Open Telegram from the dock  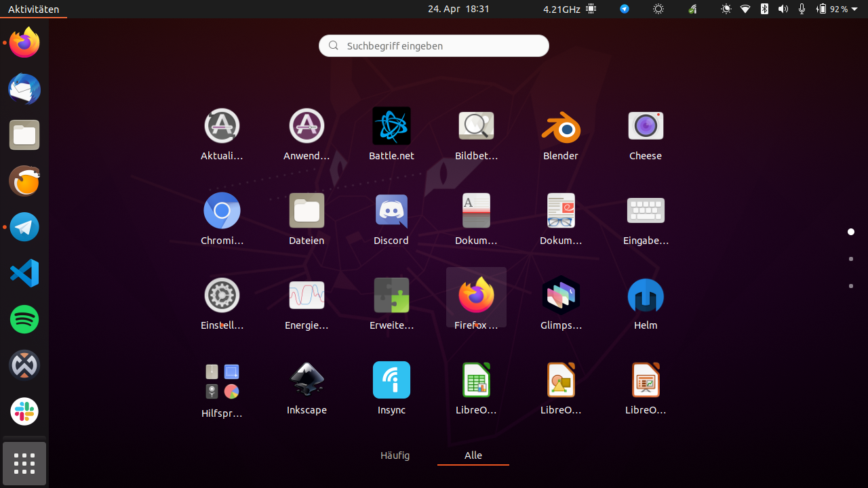click(x=24, y=227)
